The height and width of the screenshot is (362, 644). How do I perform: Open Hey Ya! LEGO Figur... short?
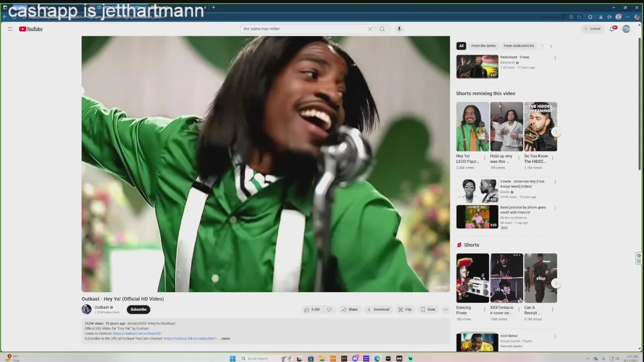coord(472,127)
